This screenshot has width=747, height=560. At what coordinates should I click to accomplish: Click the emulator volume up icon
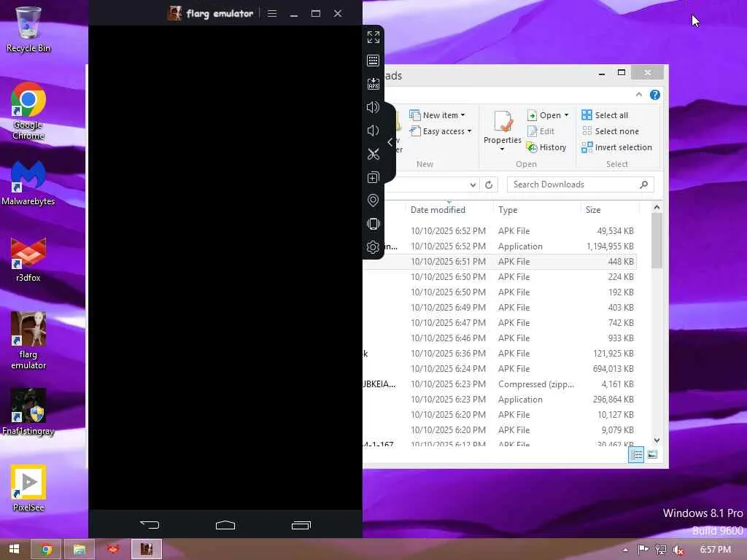pyautogui.click(x=373, y=107)
